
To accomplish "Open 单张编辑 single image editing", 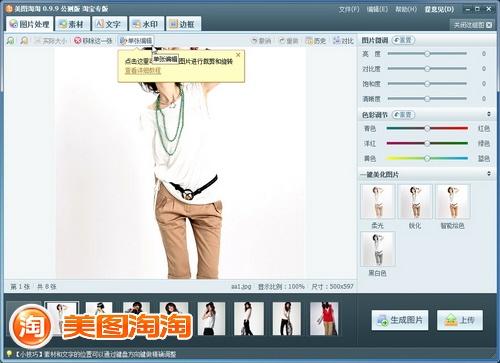I will [x=136, y=41].
